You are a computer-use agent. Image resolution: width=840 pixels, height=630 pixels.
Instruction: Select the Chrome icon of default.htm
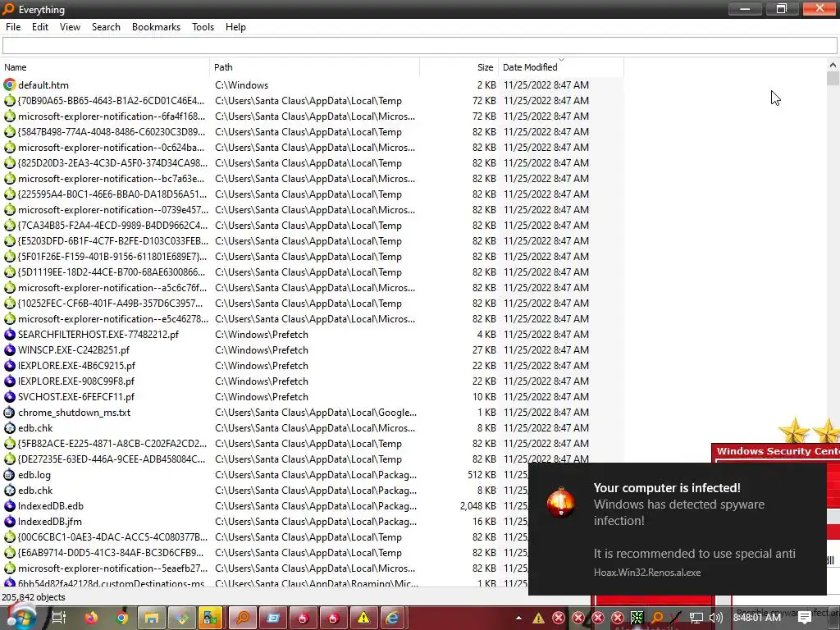[9, 84]
